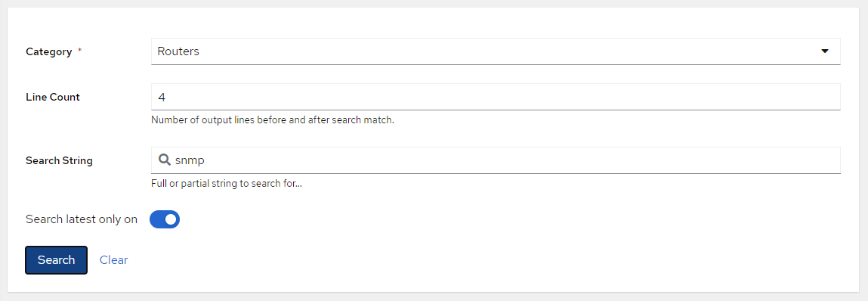Click the "Full or partial string" helper text
Image resolution: width=868 pixels, height=301 pixels.
click(227, 183)
